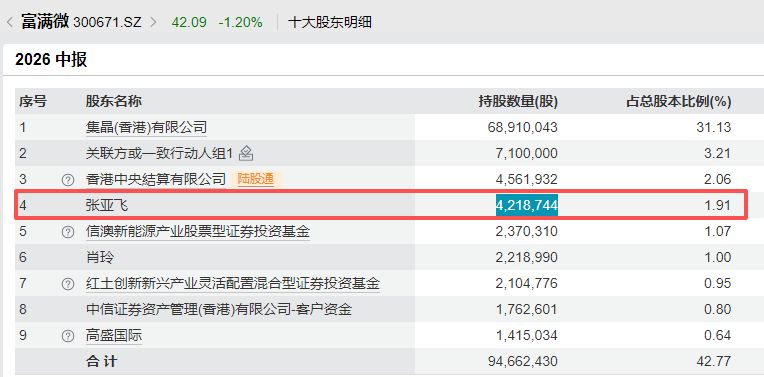Viewport: 764px width, 377px height.
Task: Click the 序号 column header
Action: point(33,102)
